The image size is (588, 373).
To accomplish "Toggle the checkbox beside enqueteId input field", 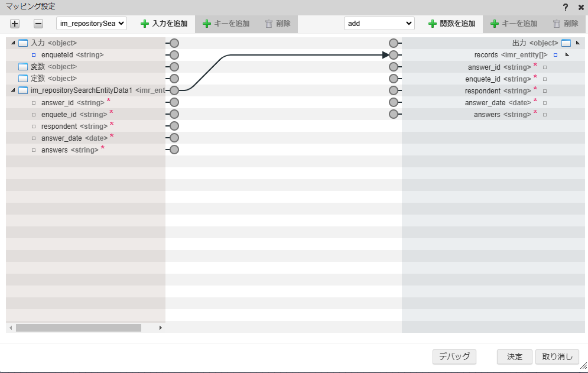I will [x=33, y=54].
